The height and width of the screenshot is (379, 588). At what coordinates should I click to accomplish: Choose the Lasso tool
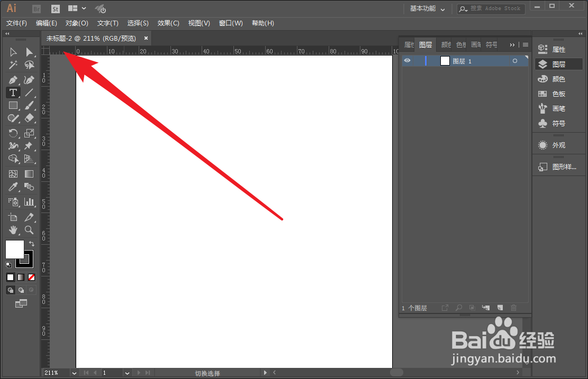(x=29, y=65)
